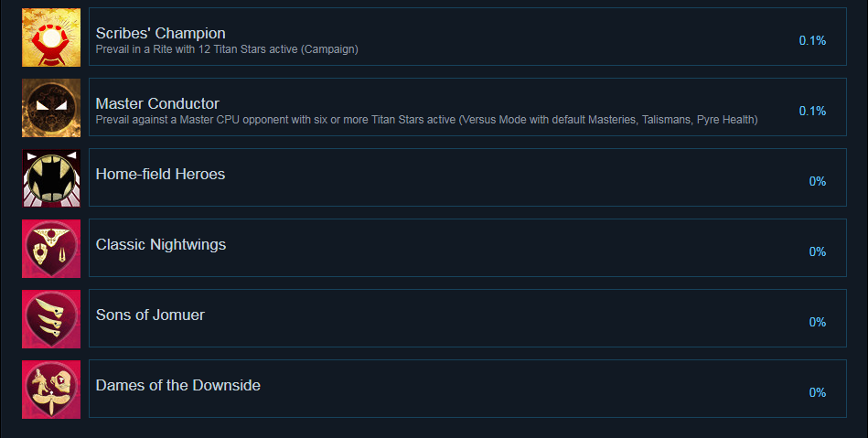Click the Master CPU opponent description text
The image size is (868, 438).
[x=426, y=120]
